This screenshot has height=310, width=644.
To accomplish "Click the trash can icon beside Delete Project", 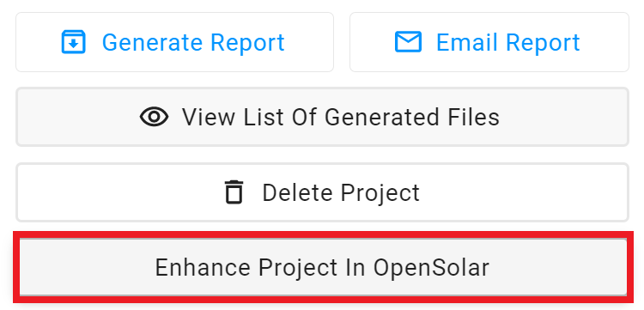I will coord(234,192).
